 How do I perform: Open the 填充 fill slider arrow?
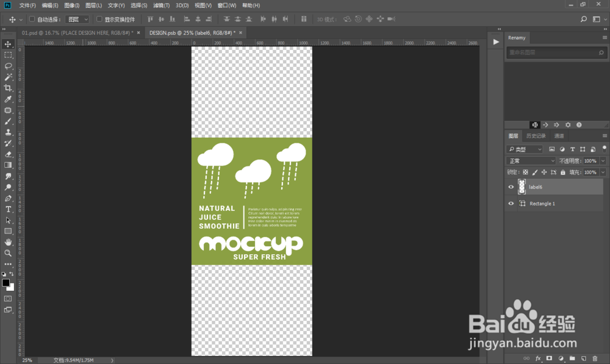pyautogui.click(x=603, y=173)
